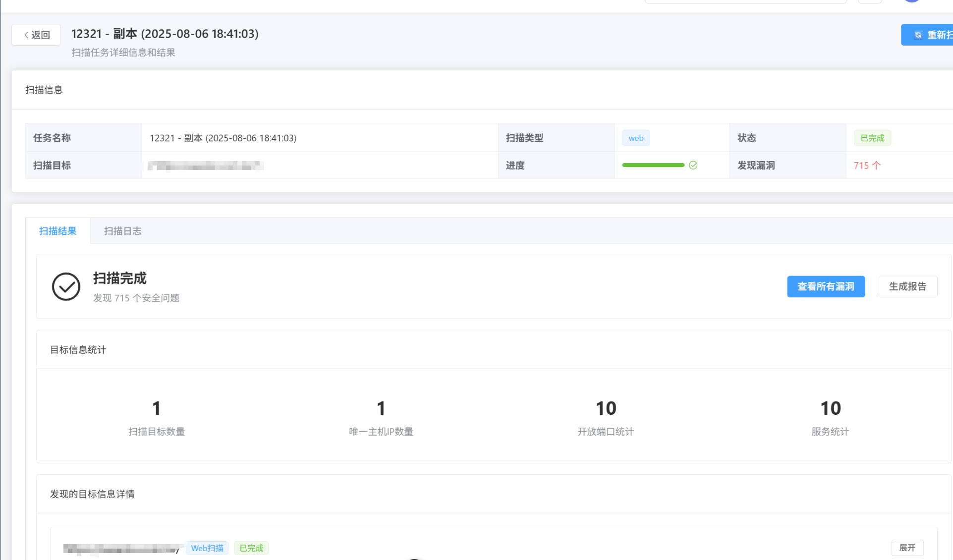Click the '已完成' tag beside Web扫描

(251, 548)
